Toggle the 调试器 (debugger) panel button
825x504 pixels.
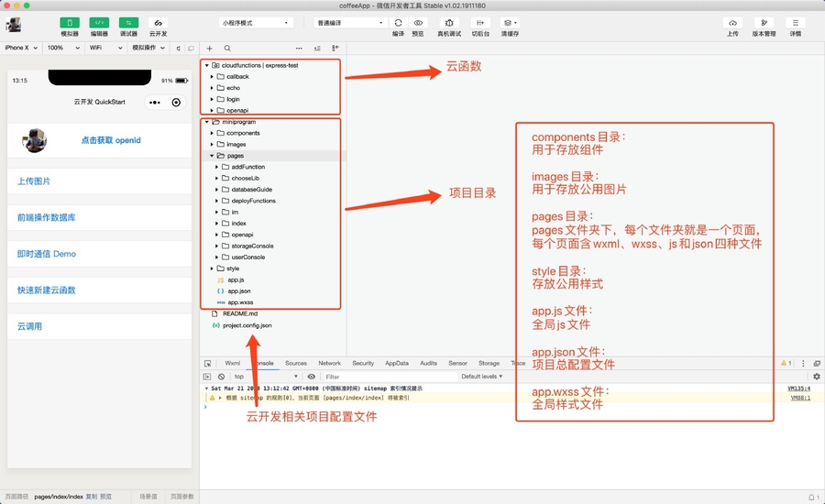pyautogui.click(x=128, y=23)
